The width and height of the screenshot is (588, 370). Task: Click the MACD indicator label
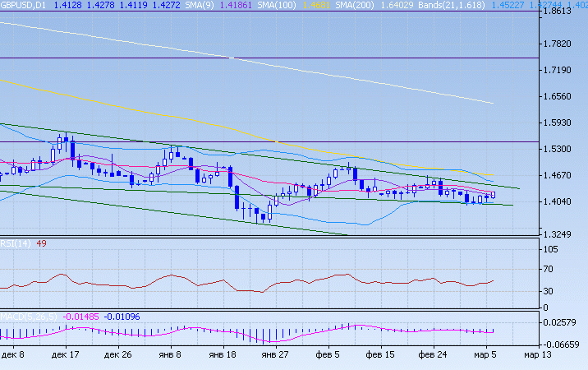(21, 317)
